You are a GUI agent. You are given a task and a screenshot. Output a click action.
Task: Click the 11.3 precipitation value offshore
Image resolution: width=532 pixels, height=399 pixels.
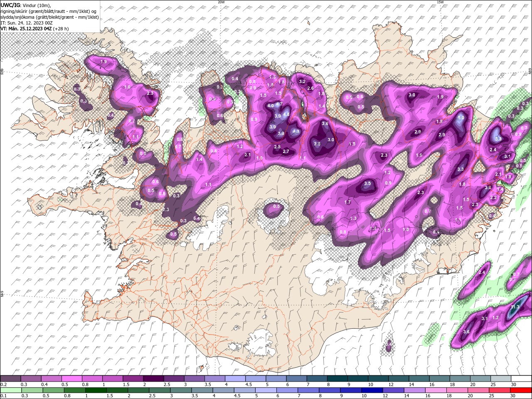click(x=515, y=307)
